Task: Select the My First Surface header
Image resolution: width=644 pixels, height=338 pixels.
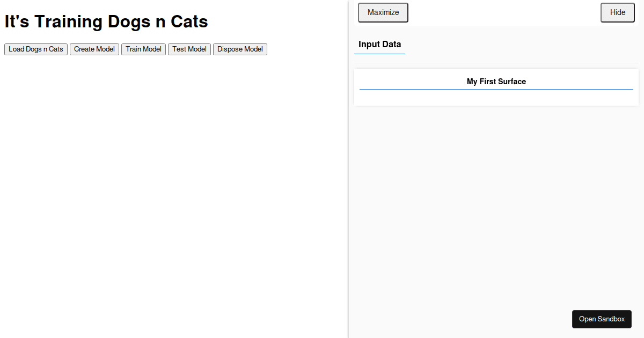Action: (x=496, y=81)
